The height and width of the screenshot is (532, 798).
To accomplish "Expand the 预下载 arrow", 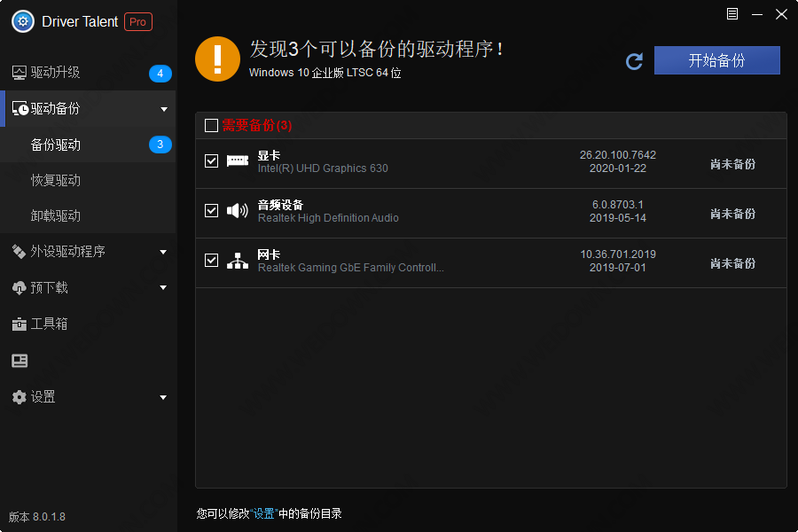I will (163, 287).
